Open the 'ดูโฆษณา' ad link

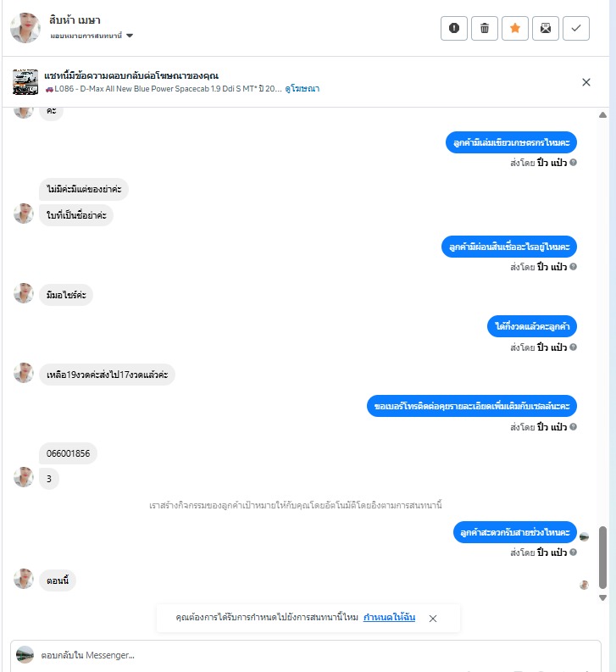302,89
